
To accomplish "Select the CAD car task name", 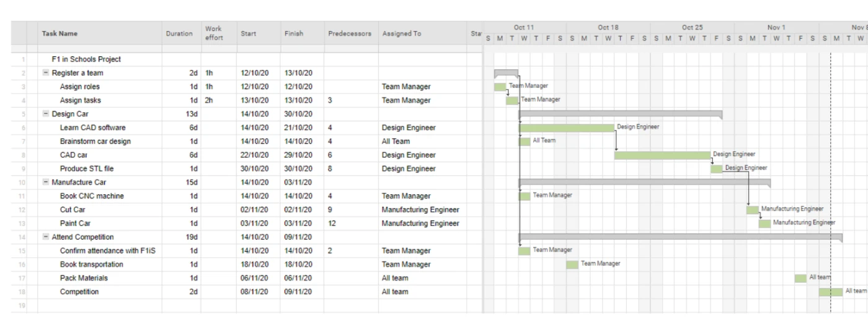I will point(74,155).
